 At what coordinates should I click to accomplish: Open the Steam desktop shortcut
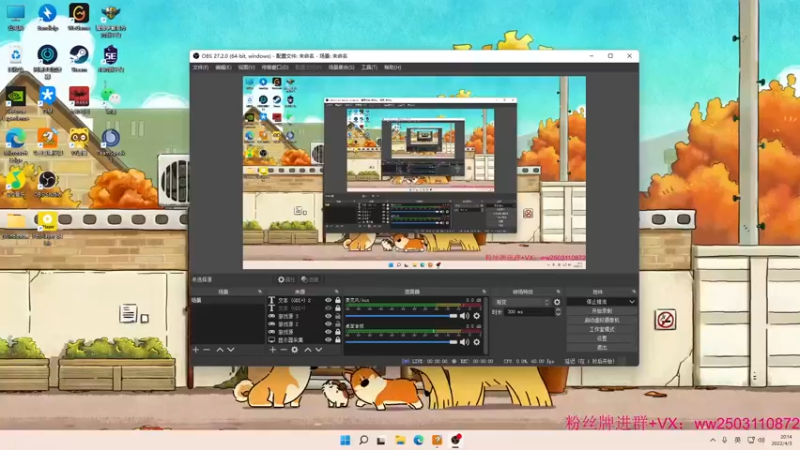tap(79, 58)
